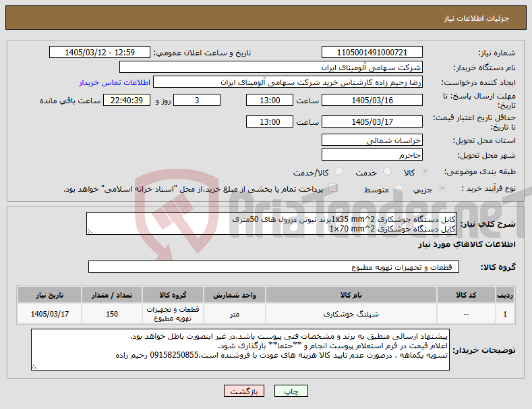Click the تعداد / مقدار column header

click(x=112, y=295)
